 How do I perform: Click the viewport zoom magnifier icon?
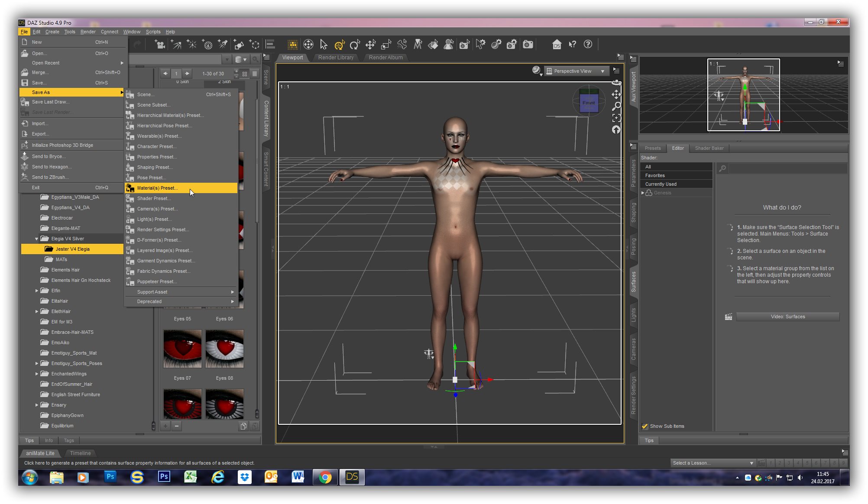click(616, 106)
